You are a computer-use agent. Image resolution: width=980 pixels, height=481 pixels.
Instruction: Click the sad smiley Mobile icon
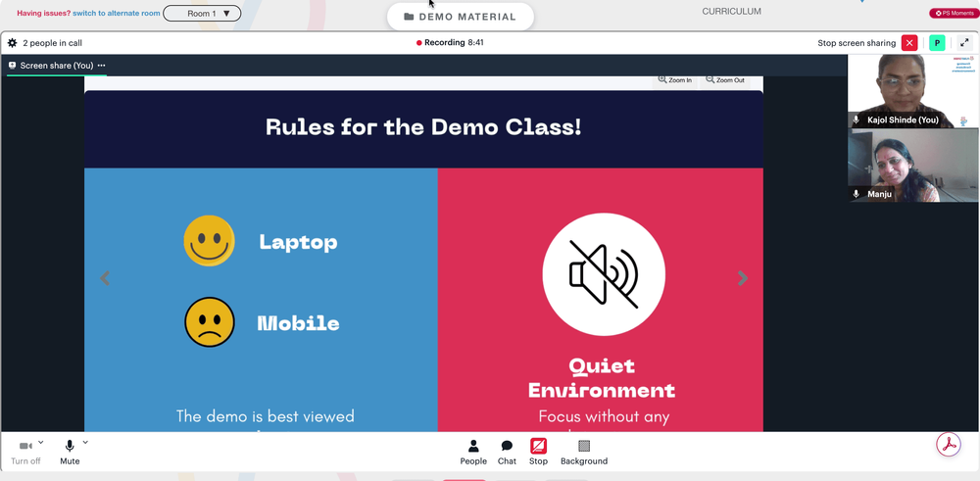210,321
